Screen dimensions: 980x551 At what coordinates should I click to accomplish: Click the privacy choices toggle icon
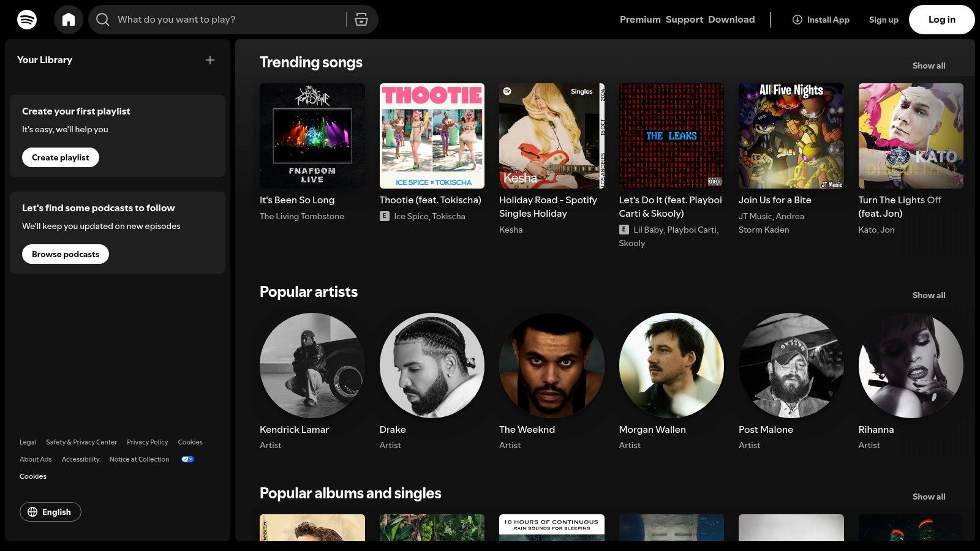tap(187, 459)
